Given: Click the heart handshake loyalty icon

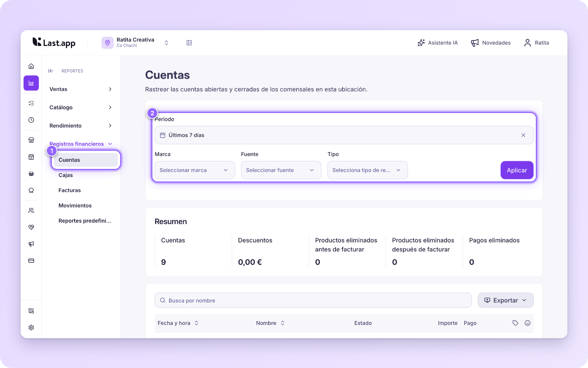Looking at the screenshot, I should (x=31, y=227).
